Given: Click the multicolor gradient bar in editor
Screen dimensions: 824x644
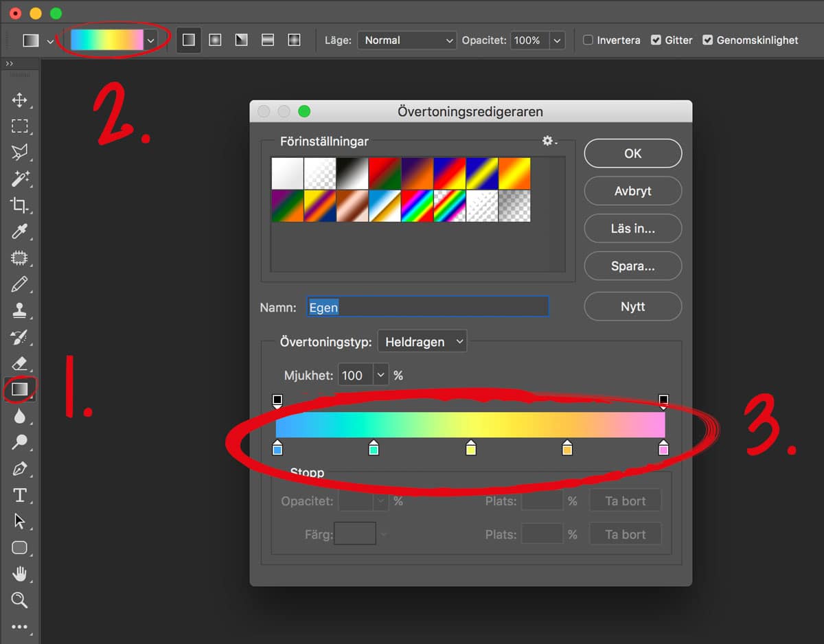Looking at the screenshot, I should (x=470, y=424).
